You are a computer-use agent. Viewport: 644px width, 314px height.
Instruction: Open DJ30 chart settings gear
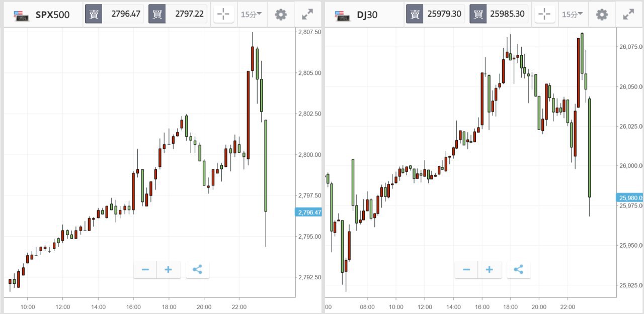coord(602,15)
